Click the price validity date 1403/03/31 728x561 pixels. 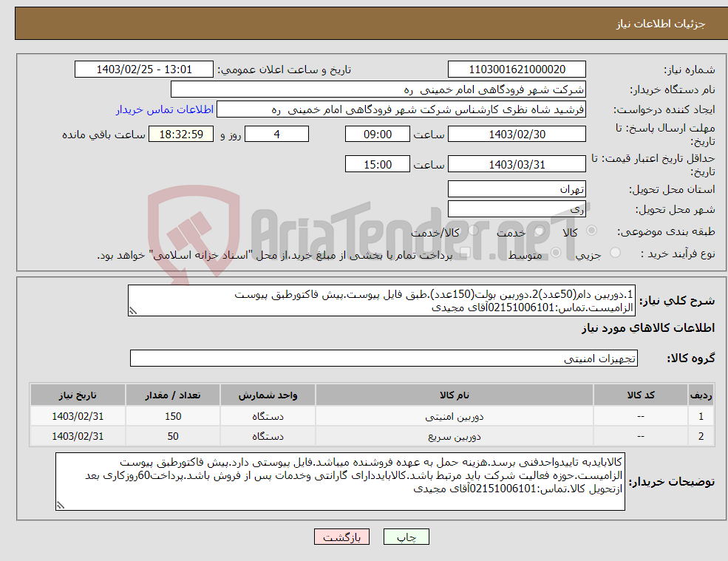[x=517, y=164]
